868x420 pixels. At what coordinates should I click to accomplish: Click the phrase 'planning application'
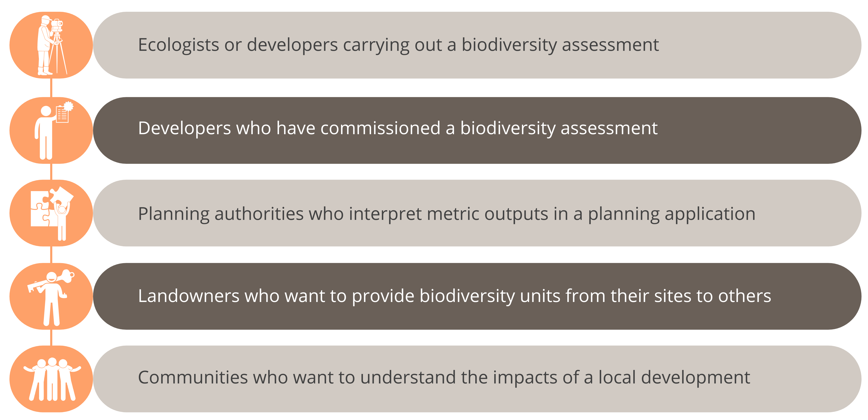(672, 214)
